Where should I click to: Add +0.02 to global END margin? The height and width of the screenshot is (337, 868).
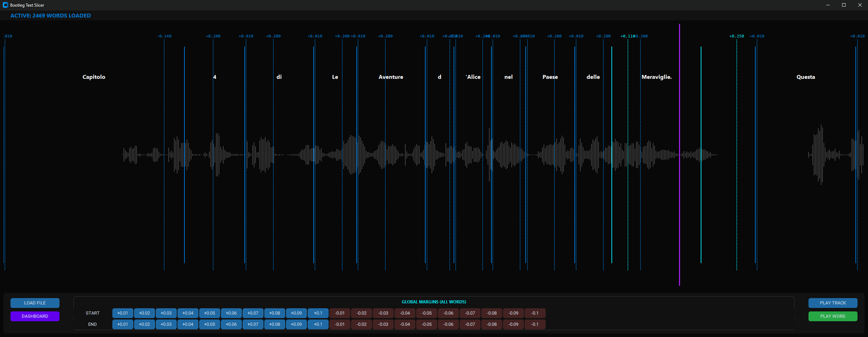pyautogui.click(x=144, y=324)
